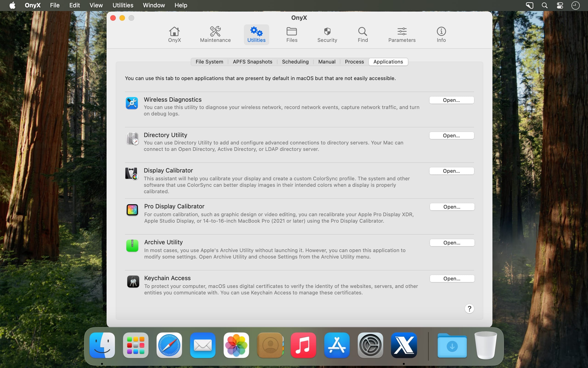This screenshot has width=588, height=368.
Task: Open the File menu
Action: pyautogui.click(x=55, y=5)
